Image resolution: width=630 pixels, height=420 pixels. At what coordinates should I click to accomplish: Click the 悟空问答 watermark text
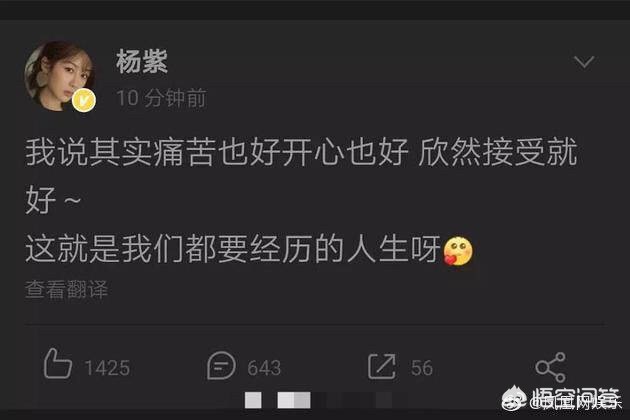tap(575, 397)
